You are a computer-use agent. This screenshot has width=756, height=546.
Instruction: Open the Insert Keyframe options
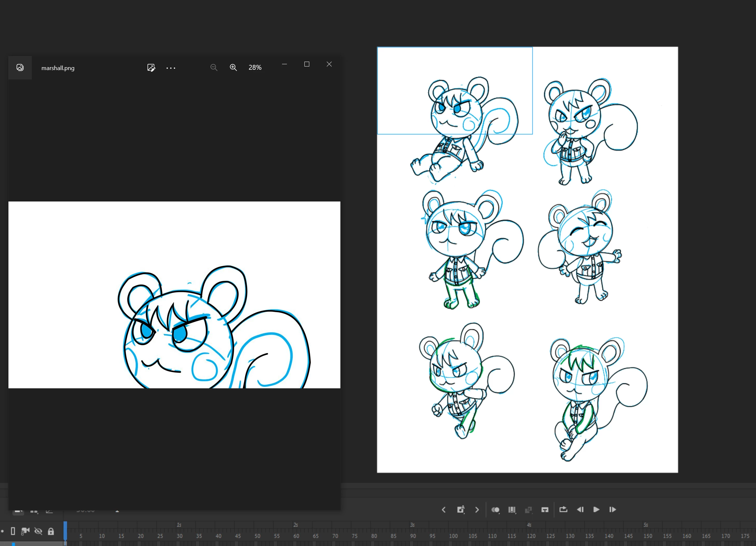(461, 510)
